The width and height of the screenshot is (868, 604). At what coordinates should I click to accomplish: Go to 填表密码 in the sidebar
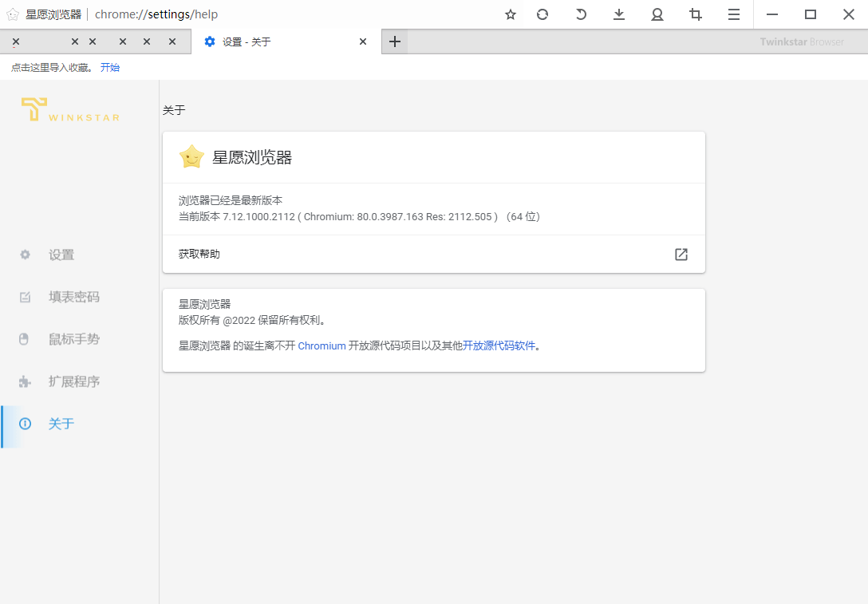73,298
